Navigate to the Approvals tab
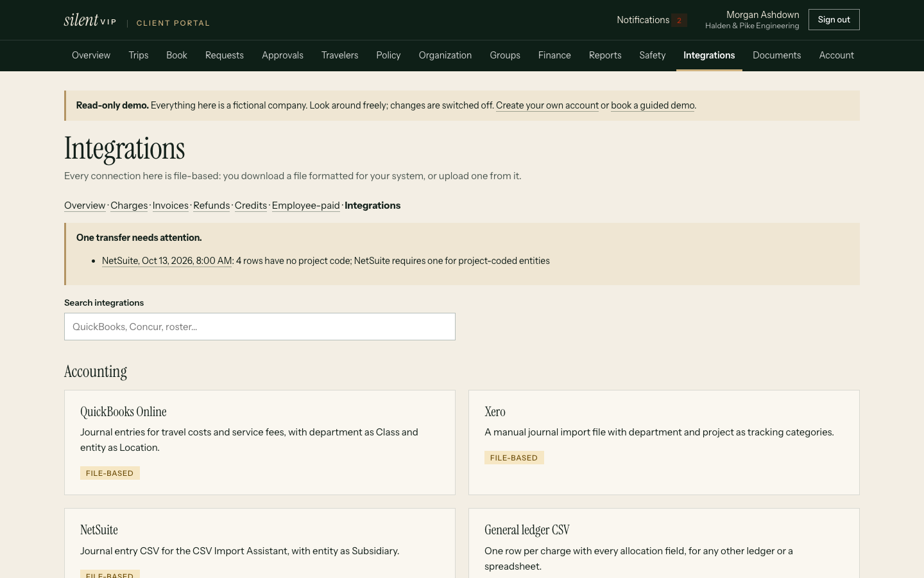Screen dimensions: 924x578 click(x=282, y=55)
